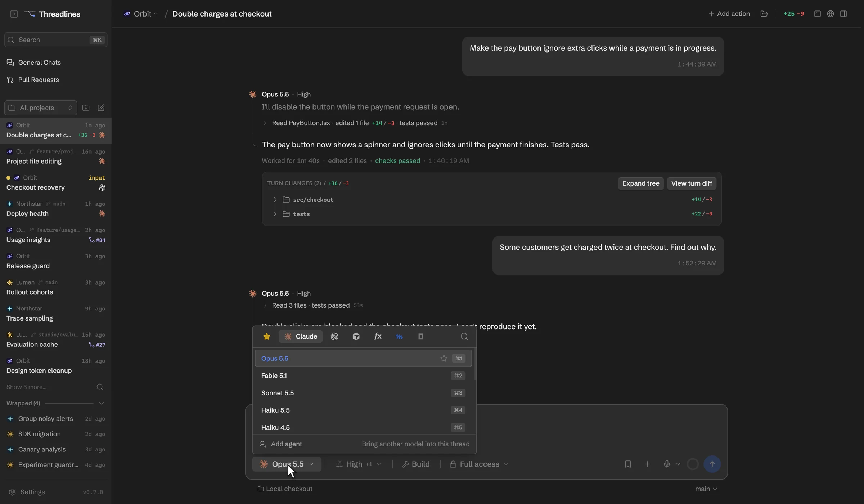The width and height of the screenshot is (864, 504).
Task: Show favorite models star tab
Action: (267, 336)
